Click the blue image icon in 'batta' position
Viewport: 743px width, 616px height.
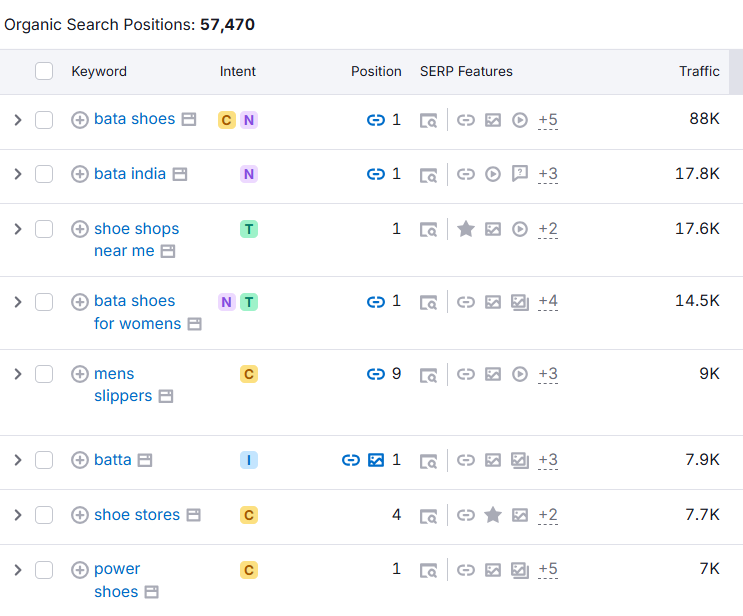(376, 460)
